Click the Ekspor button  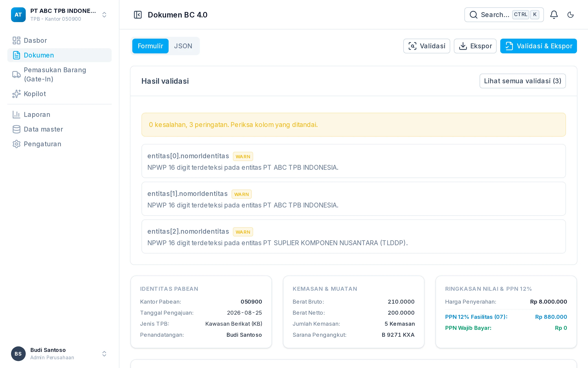click(475, 46)
